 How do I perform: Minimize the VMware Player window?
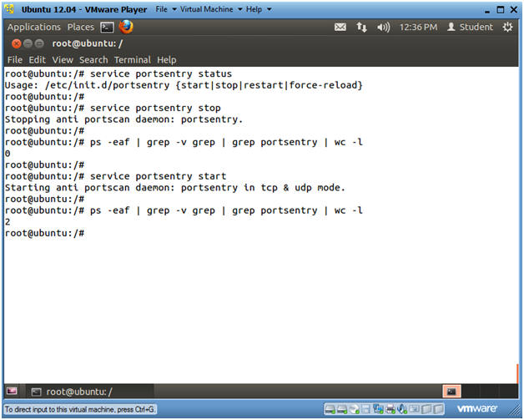(487, 10)
